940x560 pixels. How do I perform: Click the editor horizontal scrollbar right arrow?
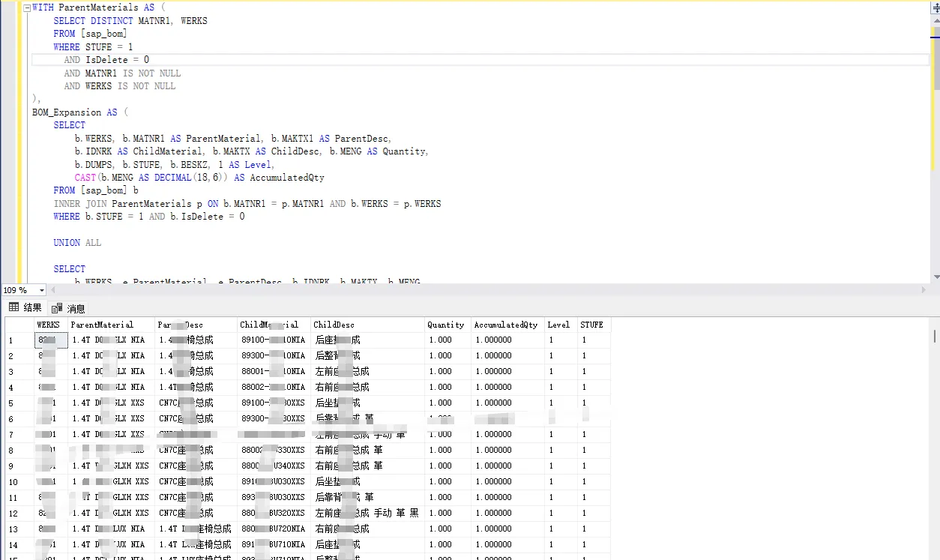(x=923, y=290)
